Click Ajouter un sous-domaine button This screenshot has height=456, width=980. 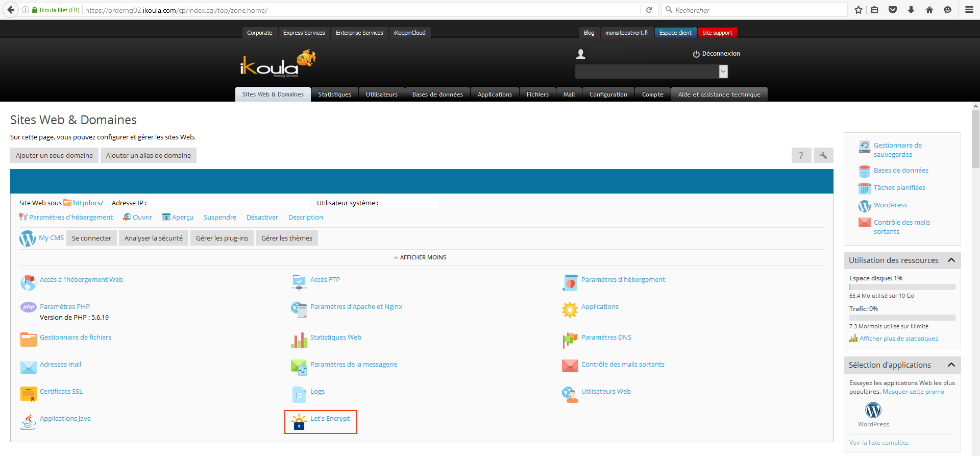click(54, 155)
